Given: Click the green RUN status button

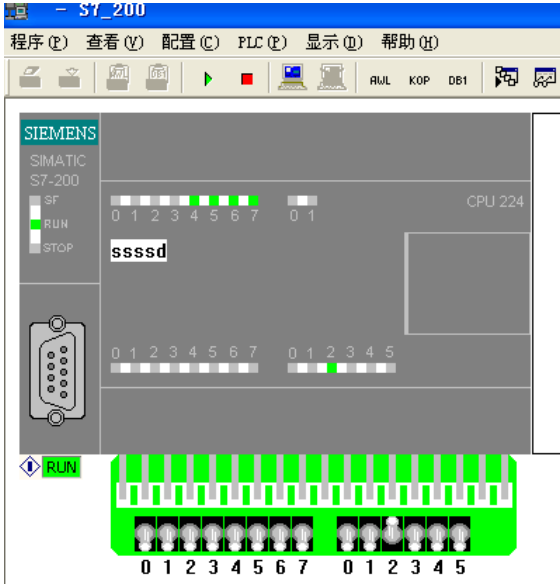Looking at the screenshot, I should [61, 467].
